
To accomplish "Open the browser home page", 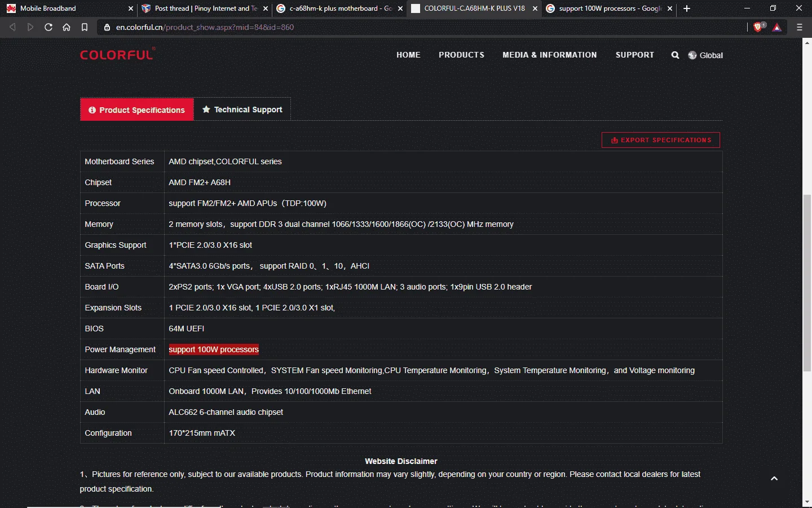I will [67, 27].
